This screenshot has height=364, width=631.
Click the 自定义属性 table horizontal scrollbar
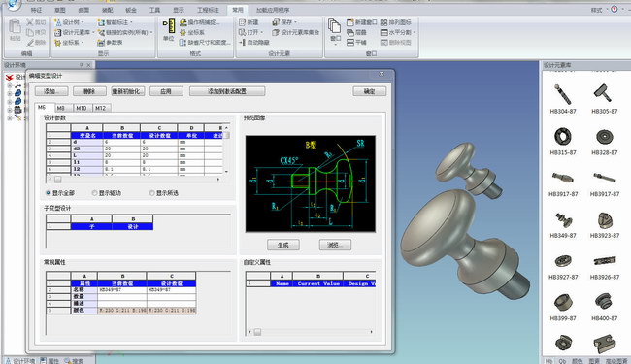[311, 332]
